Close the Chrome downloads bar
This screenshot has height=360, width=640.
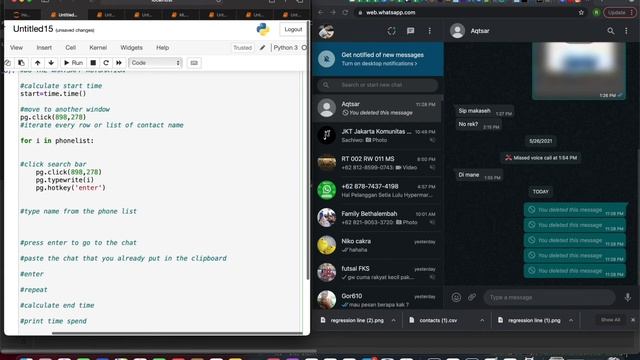pyautogui.click(x=633, y=320)
